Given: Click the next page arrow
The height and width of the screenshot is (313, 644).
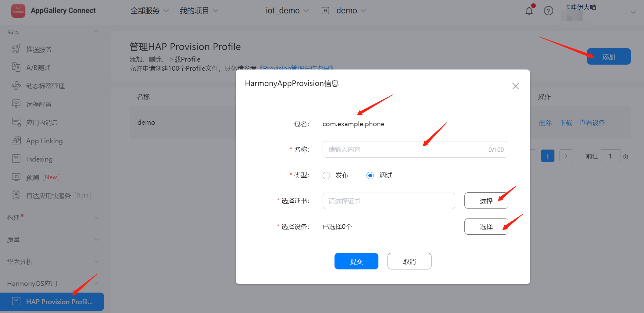Looking at the screenshot, I should 566,156.
